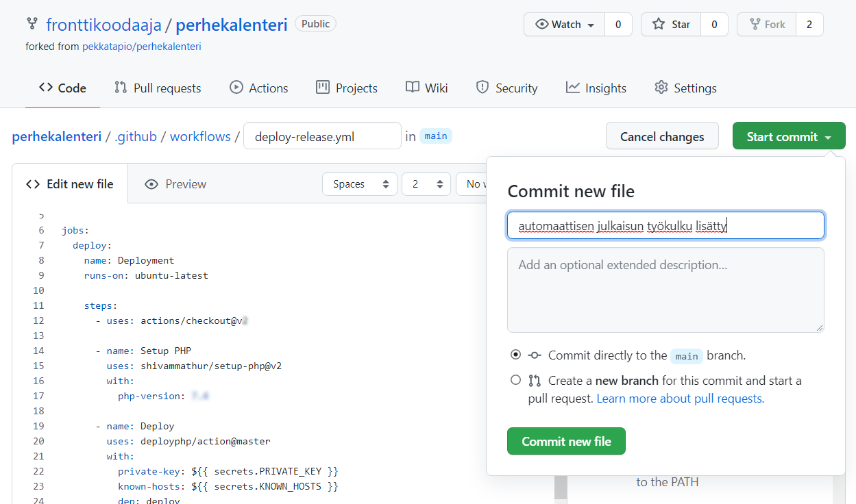Viewport: 856px width, 504px height.
Task: Click the Preview tab eye icon
Action: [151, 184]
